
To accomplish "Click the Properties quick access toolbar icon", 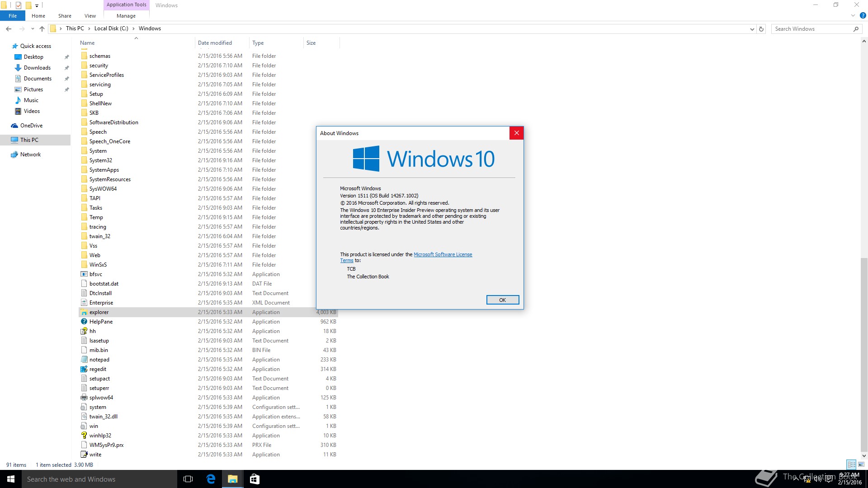I will pos(18,5).
